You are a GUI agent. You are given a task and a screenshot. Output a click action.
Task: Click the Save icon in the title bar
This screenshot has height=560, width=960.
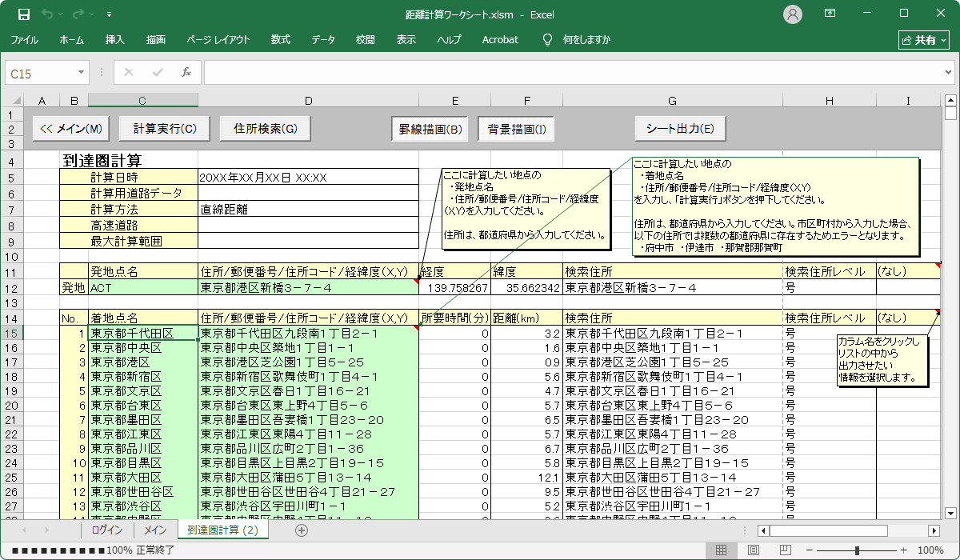point(24,14)
